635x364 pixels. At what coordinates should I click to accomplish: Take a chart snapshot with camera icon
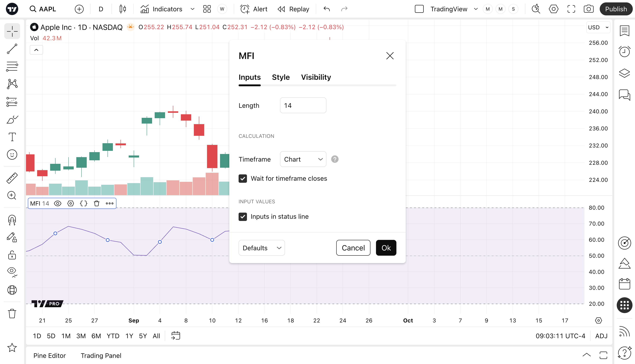pyautogui.click(x=588, y=9)
